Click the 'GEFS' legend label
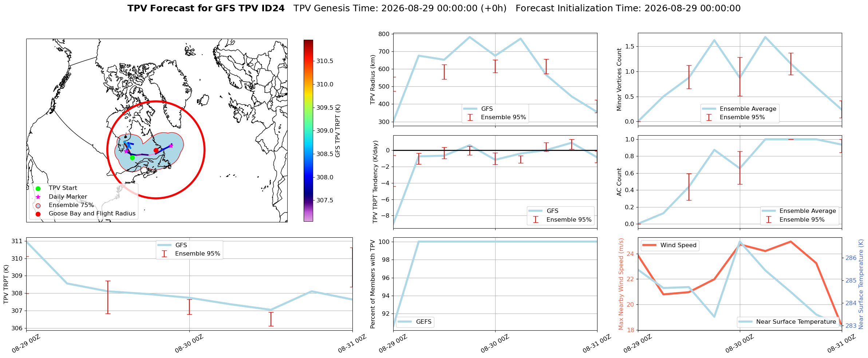The image size is (868, 358). tap(423, 322)
